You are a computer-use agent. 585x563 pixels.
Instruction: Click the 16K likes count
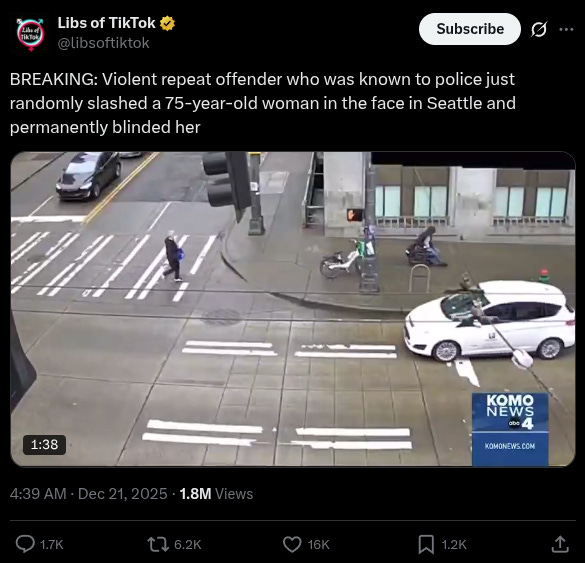318,545
